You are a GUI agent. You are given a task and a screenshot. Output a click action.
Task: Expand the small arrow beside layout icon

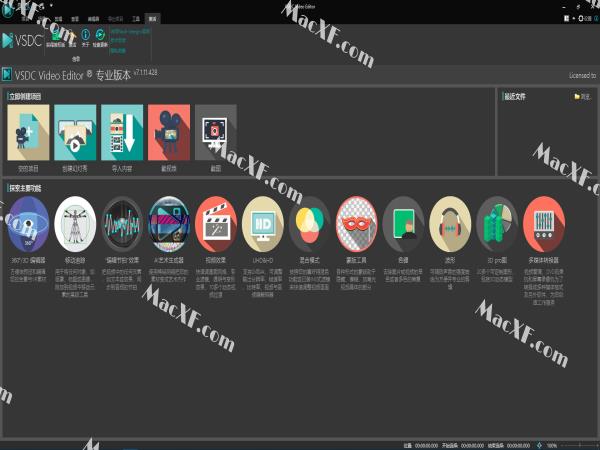(x=574, y=18)
